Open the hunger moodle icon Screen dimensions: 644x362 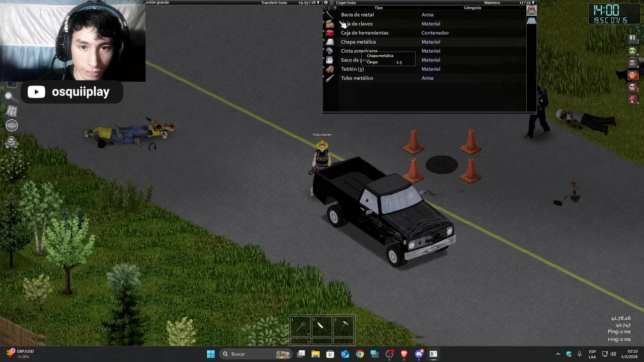(633, 39)
